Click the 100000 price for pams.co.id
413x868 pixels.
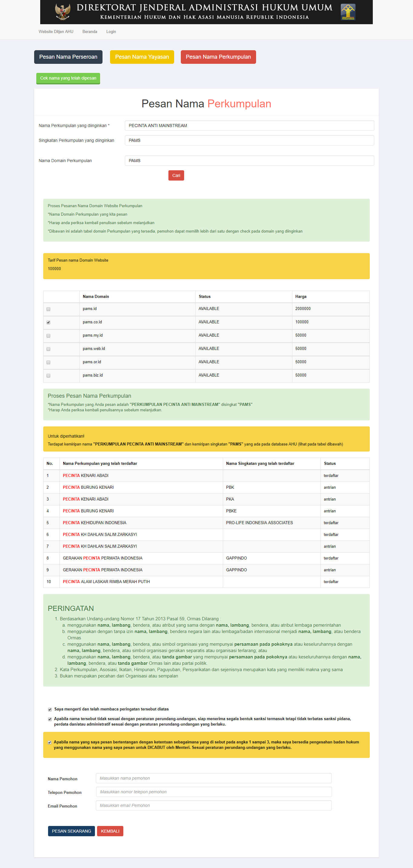(302, 322)
